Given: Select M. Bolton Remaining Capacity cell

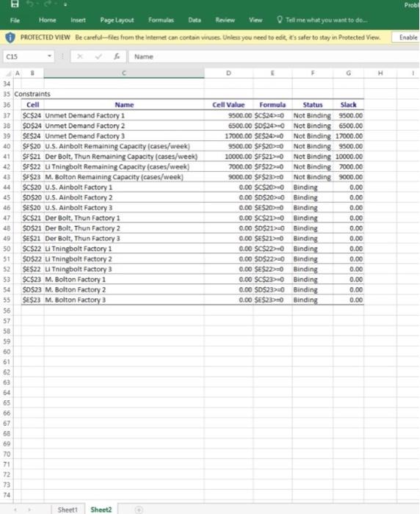Looking at the screenshot, I should click(124, 177).
